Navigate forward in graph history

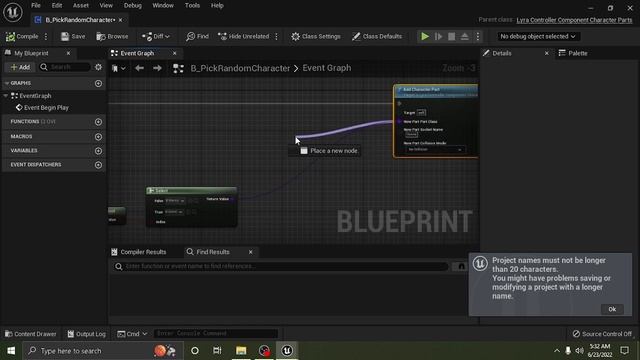(157, 68)
